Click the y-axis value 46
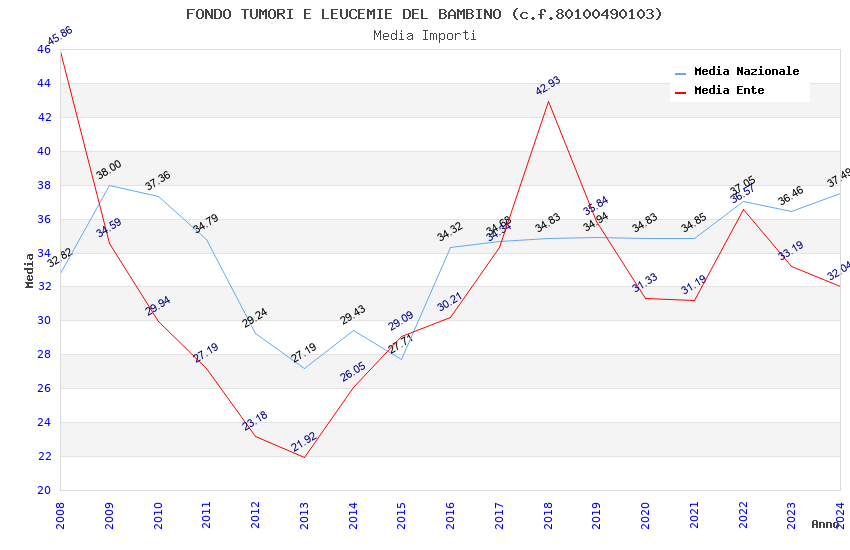Screen dimensions: 850x550 44,49
